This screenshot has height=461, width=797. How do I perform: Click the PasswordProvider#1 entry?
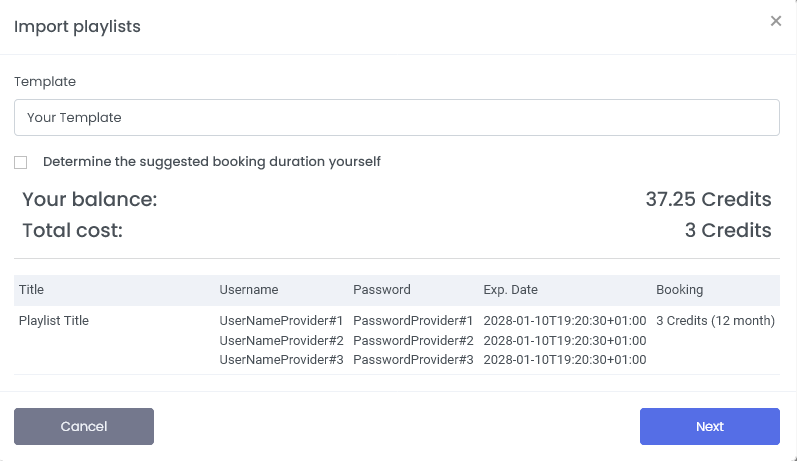click(x=413, y=321)
